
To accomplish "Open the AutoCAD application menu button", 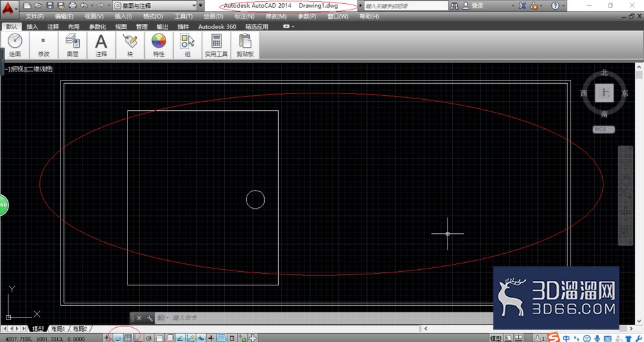I will [x=10, y=7].
